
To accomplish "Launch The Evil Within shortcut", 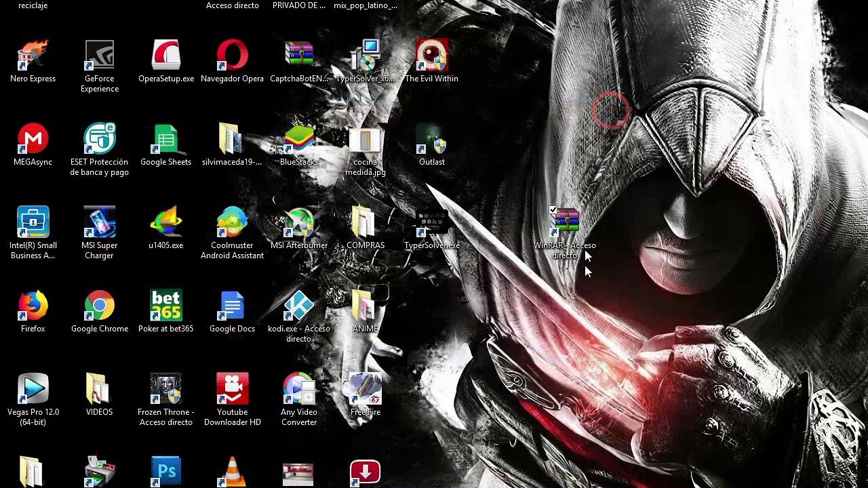I will coord(431,56).
